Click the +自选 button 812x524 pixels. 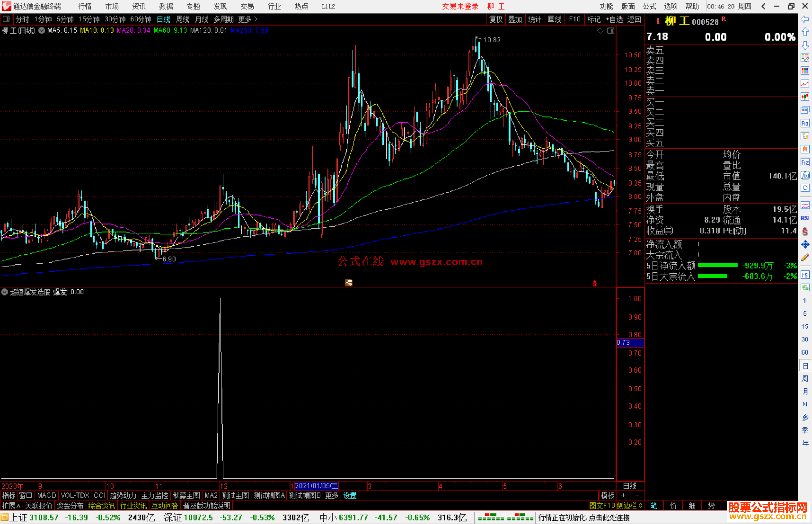(x=614, y=19)
